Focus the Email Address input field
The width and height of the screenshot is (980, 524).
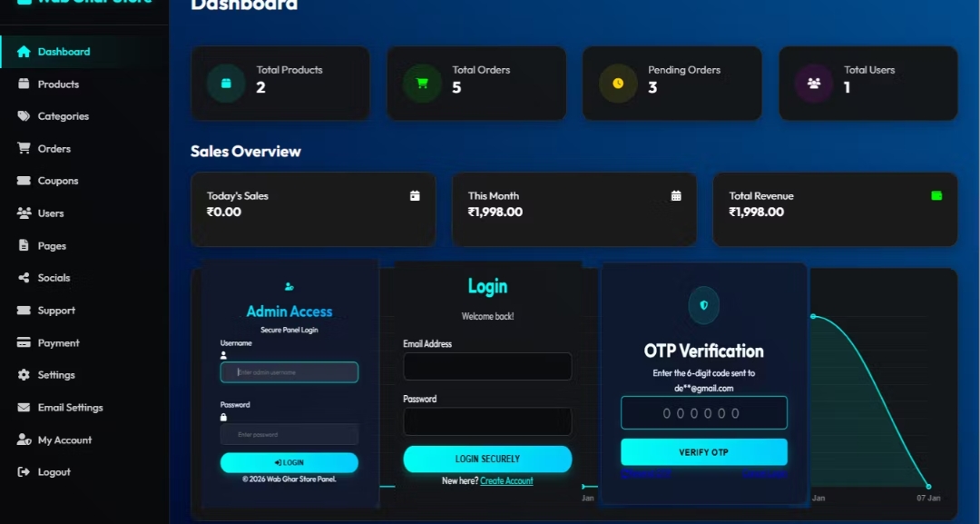487,367
